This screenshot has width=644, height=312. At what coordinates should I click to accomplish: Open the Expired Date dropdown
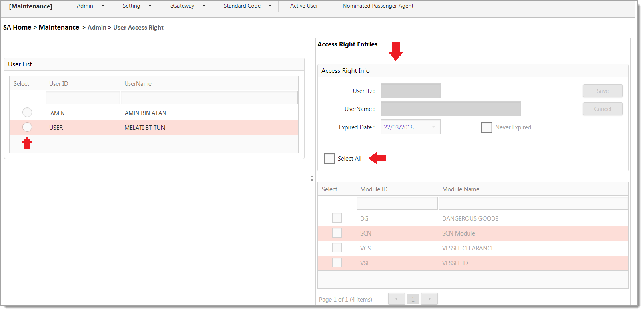click(x=434, y=127)
